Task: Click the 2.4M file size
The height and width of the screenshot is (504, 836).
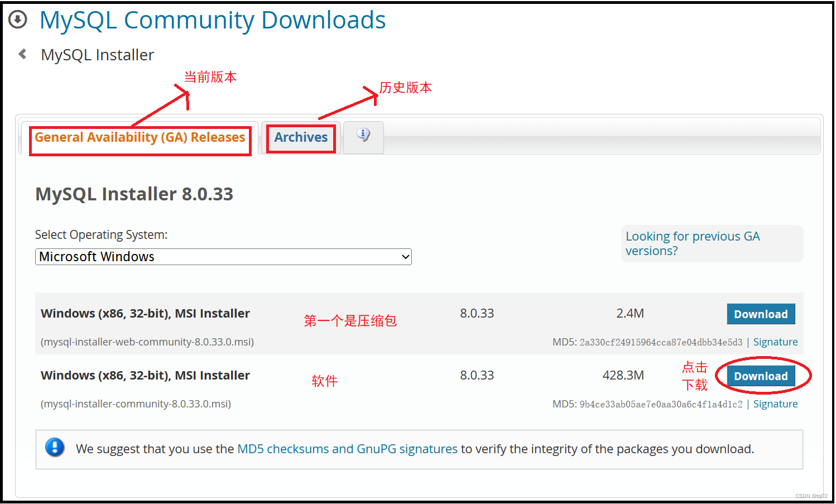Action: [x=630, y=314]
